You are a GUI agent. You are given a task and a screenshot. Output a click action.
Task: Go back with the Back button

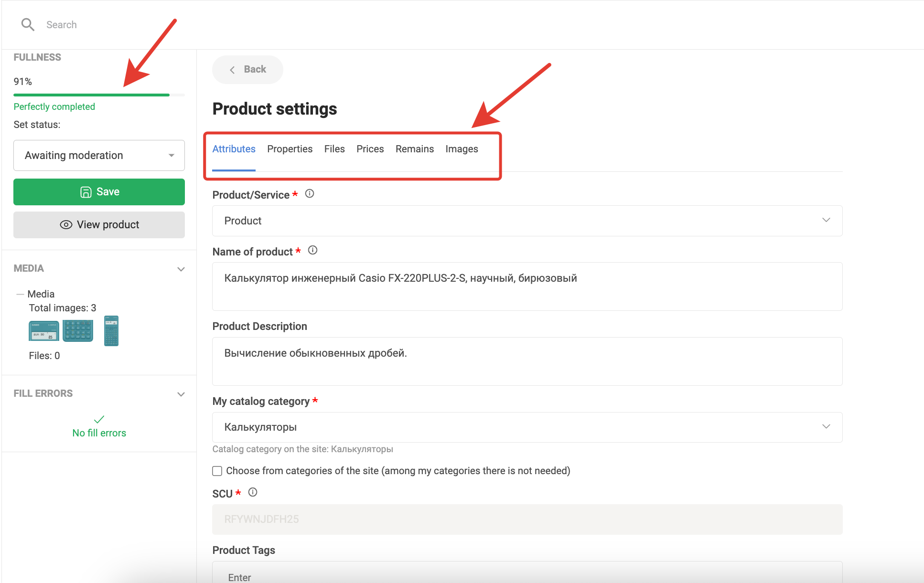[x=247, y=70]
